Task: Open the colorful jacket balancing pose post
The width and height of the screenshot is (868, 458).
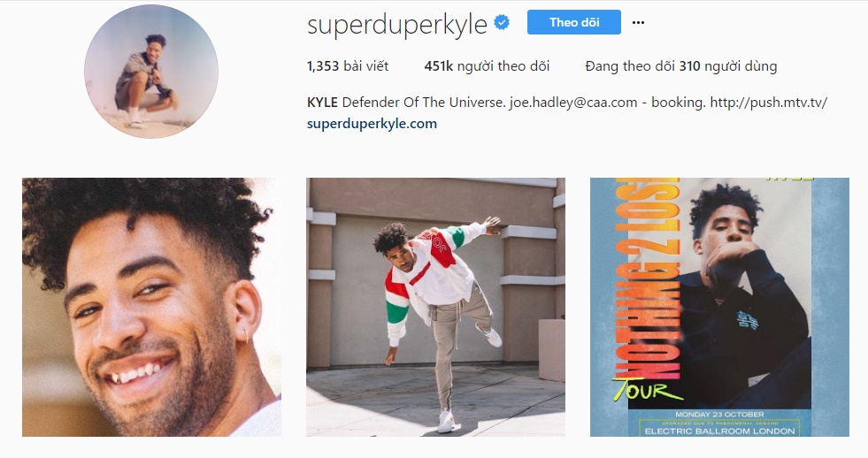Action: click(x=435, y=307)
